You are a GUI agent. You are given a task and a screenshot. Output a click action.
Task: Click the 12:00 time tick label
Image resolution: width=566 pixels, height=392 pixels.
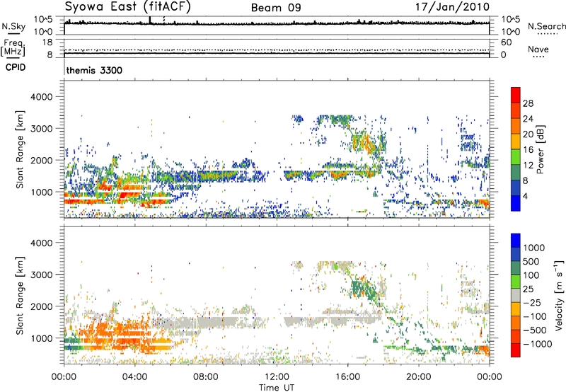coord(277,377)
